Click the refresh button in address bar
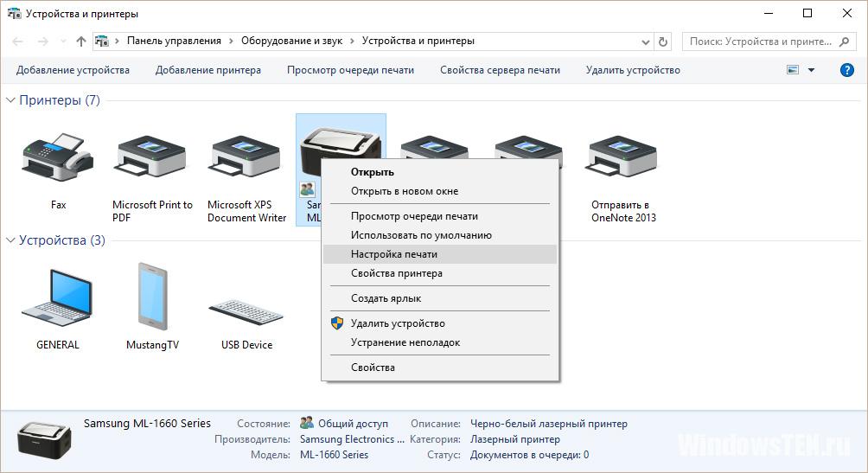This screenshot has height=473, width=868. 662,42
